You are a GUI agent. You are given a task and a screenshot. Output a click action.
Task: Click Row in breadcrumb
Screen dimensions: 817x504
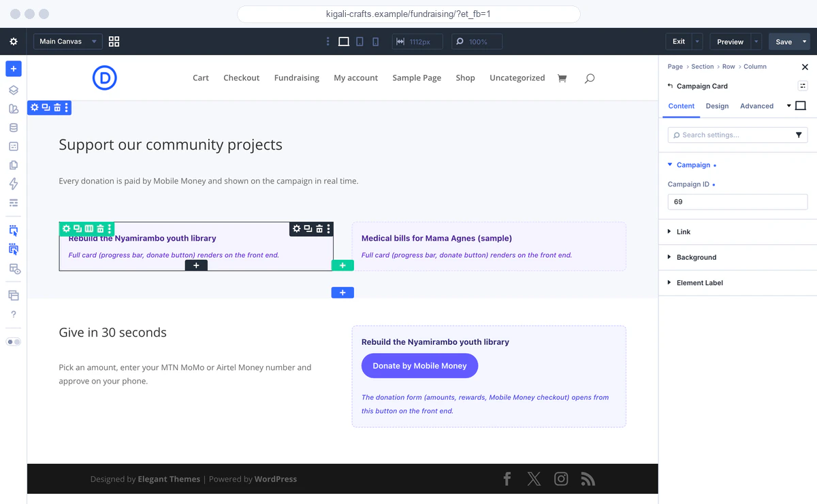728,67
